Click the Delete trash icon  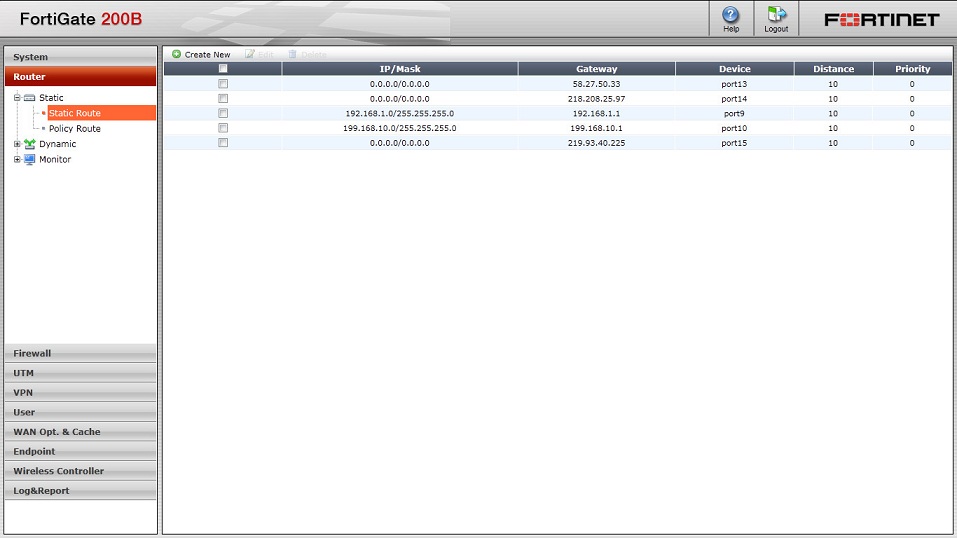click(292, 54)
